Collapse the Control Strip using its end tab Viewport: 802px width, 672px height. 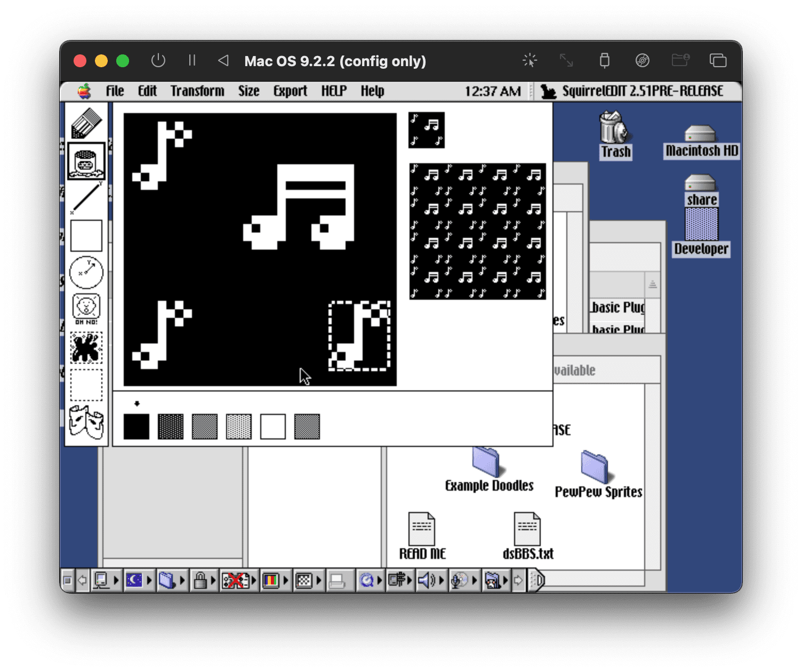[x=536, y=580]
